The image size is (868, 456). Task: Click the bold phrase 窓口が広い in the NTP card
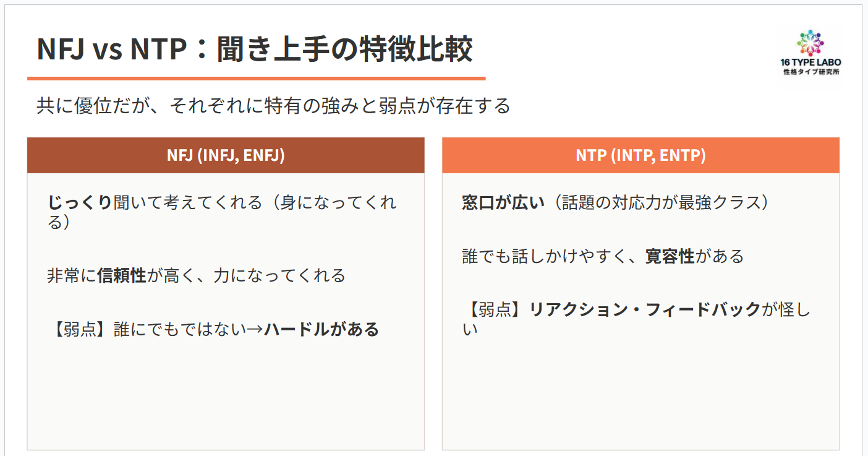tap(503, 202)
